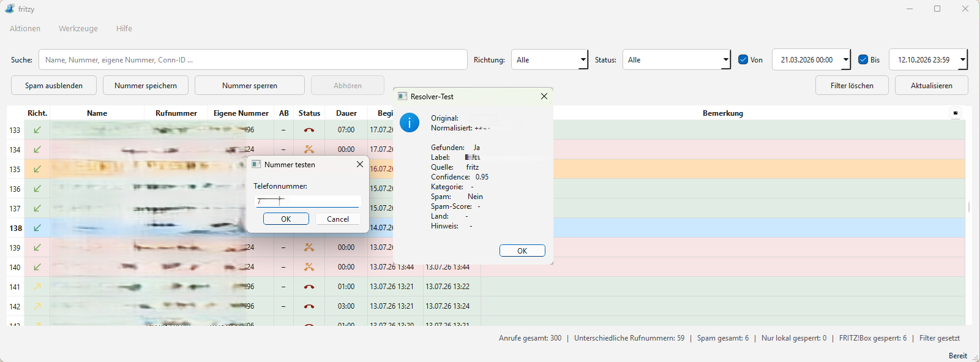Click the Nummer speichern button
This screenshot has width=980, height=362.
[146, 86]
